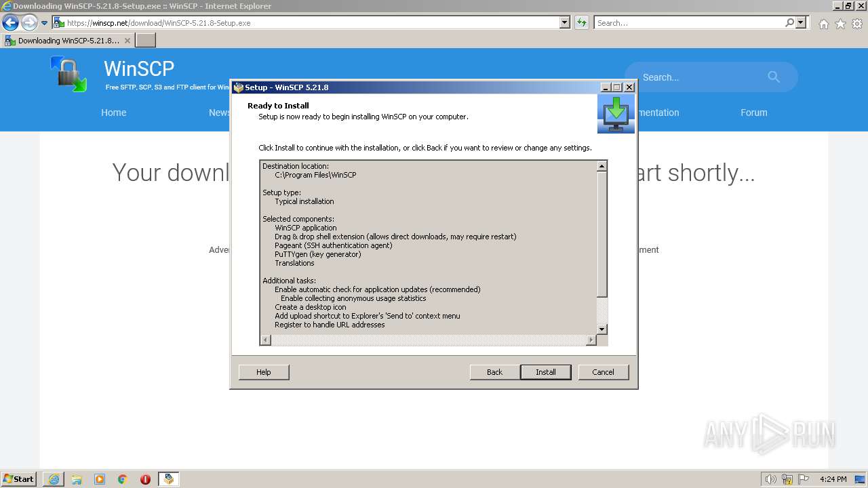Open Internet Explorer from the taskbar
The height and width of the screenshot is (488, 868).
click(54, 479)
